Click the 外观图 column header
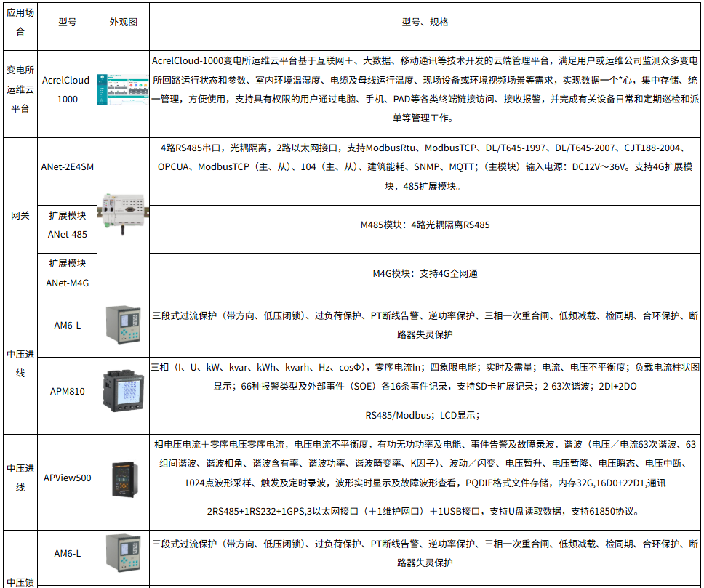704x588 pixels. point(123,23)
